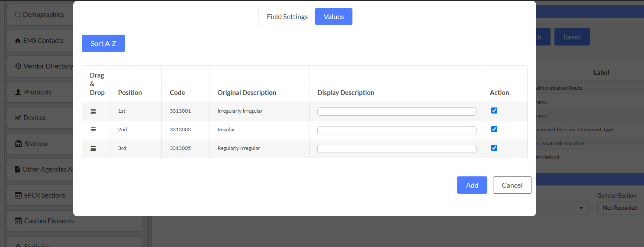Click the Stations building icon

(x=18, y=144)
